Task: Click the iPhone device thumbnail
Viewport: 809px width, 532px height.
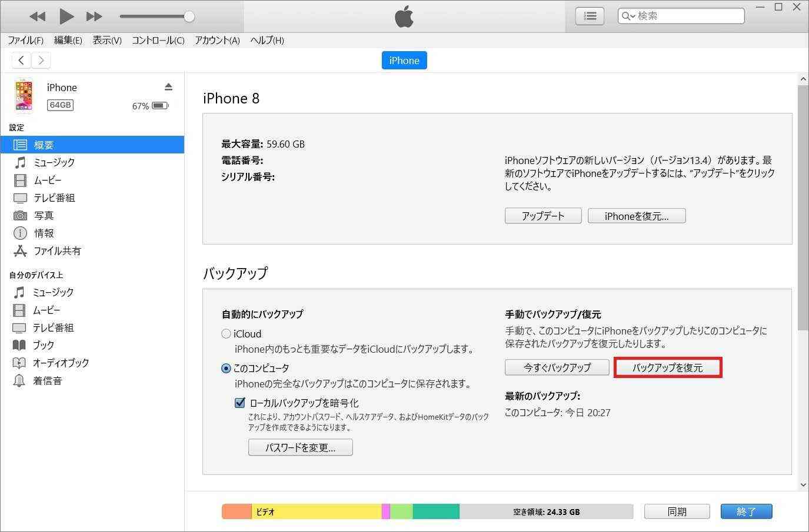Action: pos(24,96)
